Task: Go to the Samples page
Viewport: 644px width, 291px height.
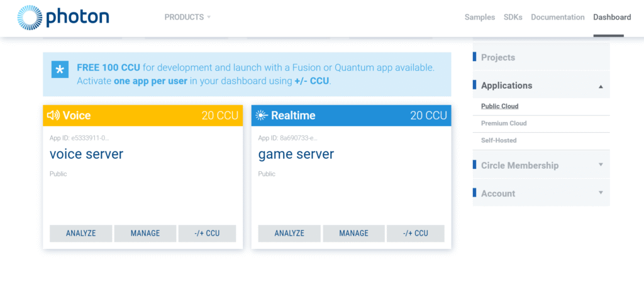Action: (479, 17)
